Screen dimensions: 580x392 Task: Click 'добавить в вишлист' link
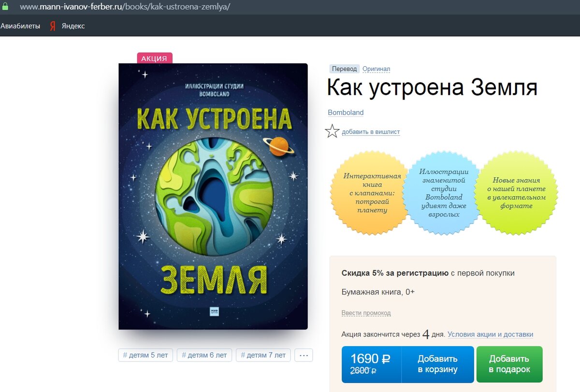click(x=371, y=132)
